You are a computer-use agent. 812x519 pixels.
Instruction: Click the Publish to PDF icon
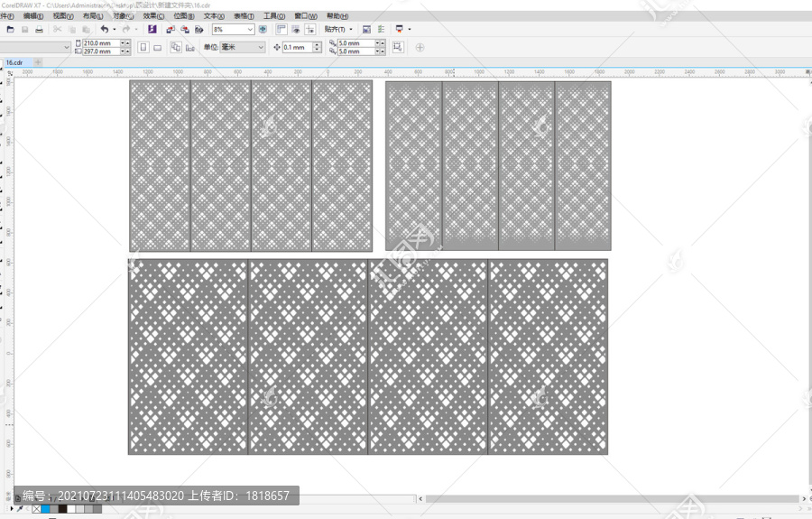click(198, 30)
